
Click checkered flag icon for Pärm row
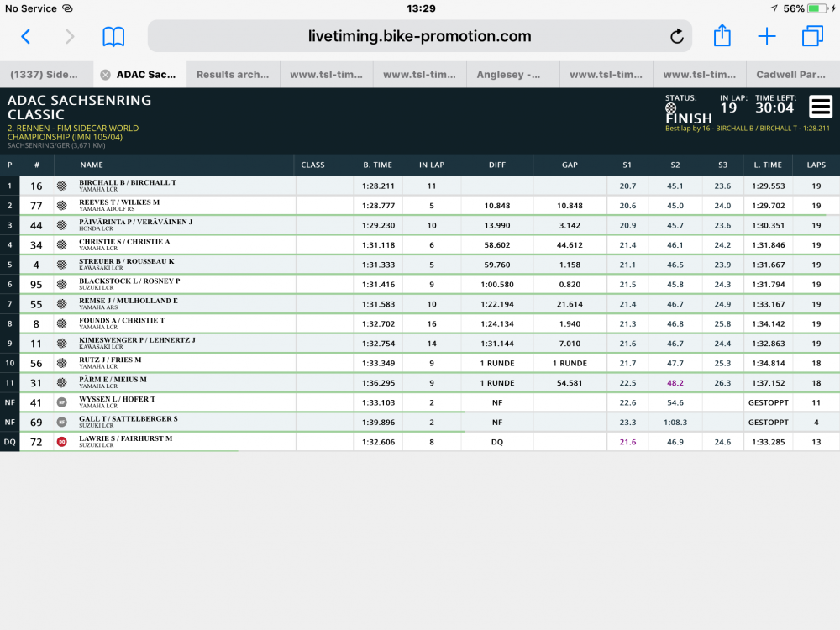pyautogui.click(x=62, y=383)
